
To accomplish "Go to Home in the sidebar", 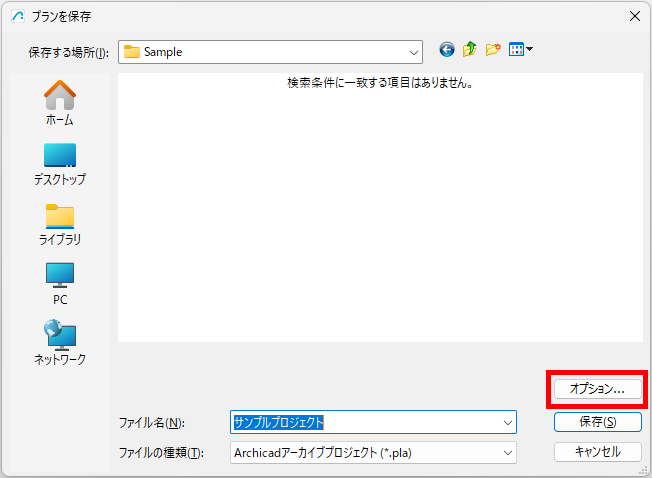I will pos(60,103).
